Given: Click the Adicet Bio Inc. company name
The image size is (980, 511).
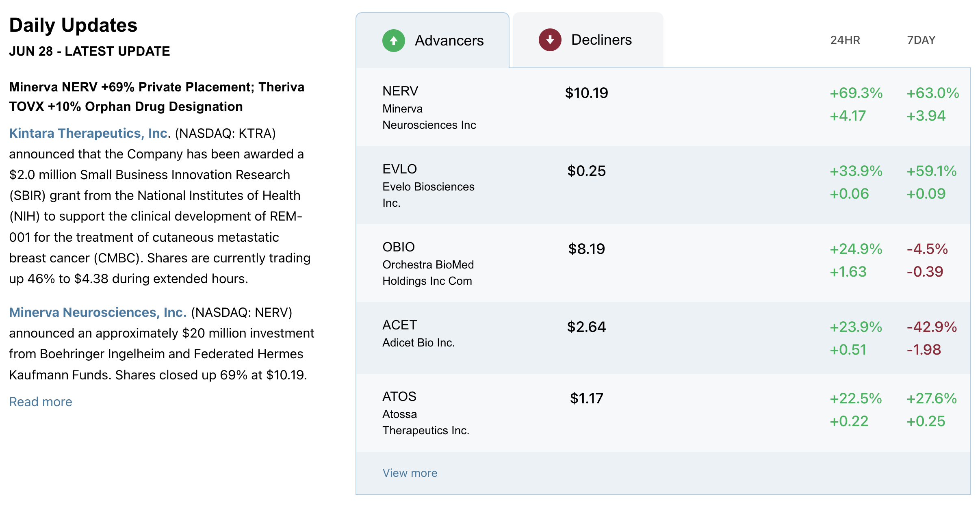Looking at the screenshot, I should [x=418, y=343].
